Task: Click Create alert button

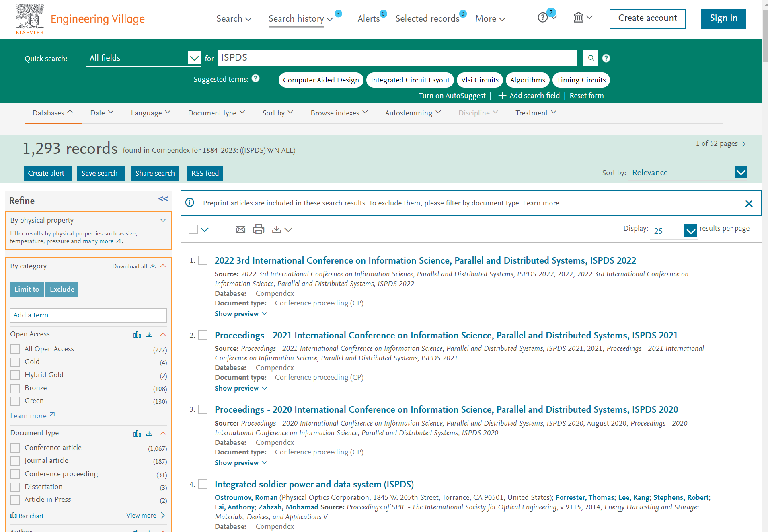Action: [x=47, y=173]
